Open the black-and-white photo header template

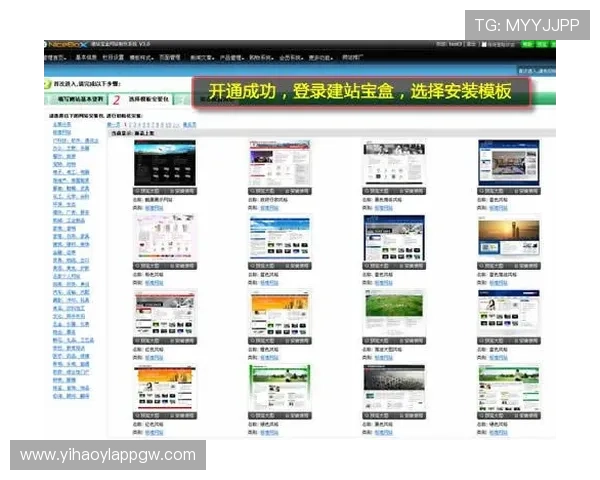pos(394,163)
